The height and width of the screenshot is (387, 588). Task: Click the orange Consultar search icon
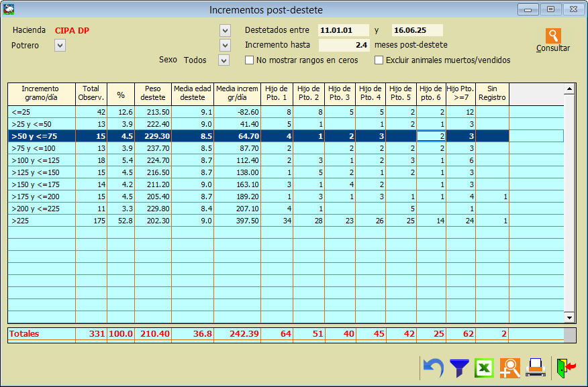coord(553,36)
